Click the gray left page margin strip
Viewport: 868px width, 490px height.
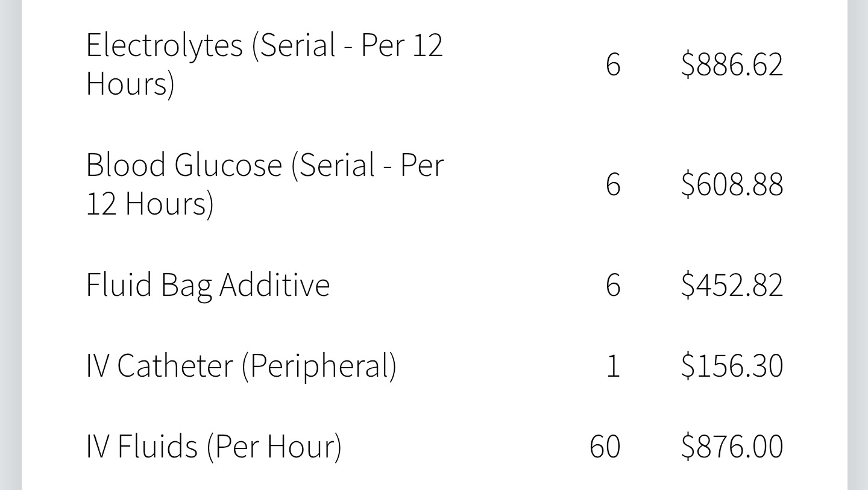pyautogui.click(x=10, y=241)
